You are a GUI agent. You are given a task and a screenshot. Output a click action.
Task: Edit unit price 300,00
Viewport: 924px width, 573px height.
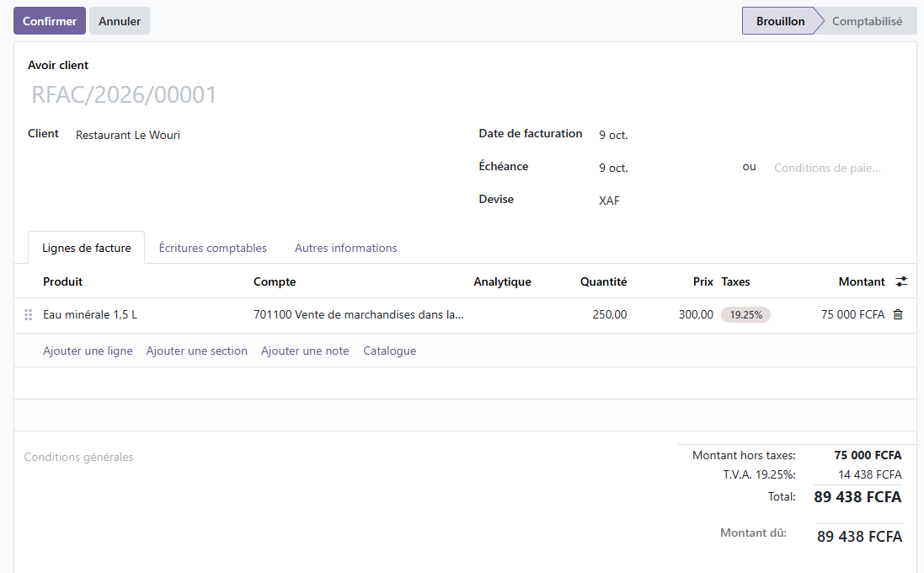pyautogui.click(x=696, y=315)
